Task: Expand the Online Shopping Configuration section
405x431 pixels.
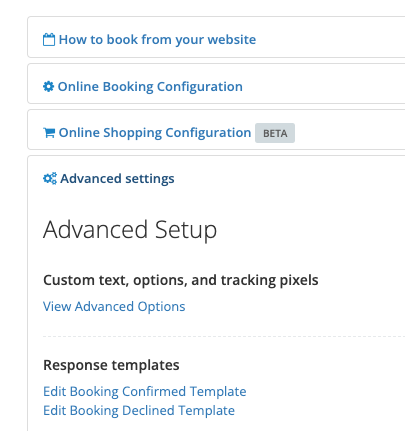Action: click(155, 133)
